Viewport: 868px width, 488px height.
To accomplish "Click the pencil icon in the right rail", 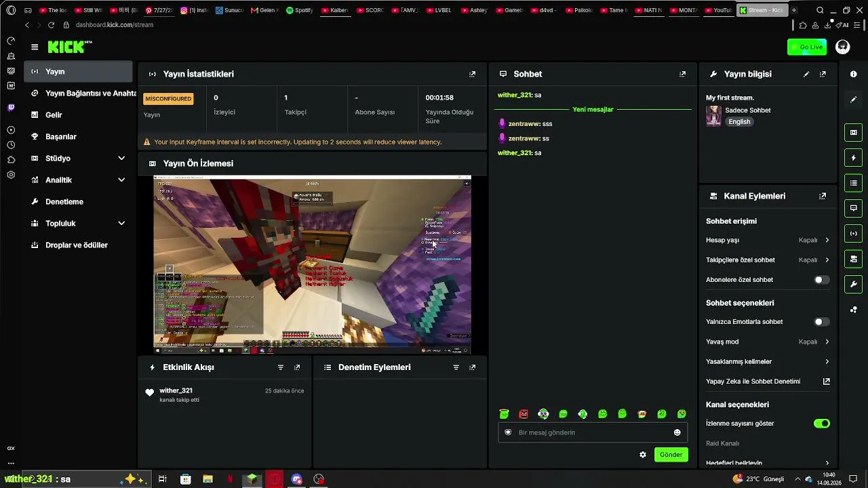I will 854,100.
